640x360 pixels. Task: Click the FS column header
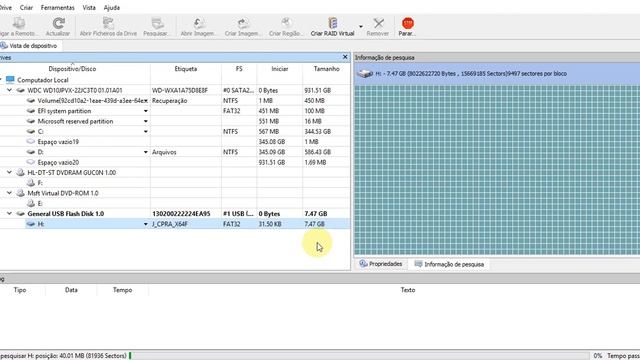(x=239, y=69)
